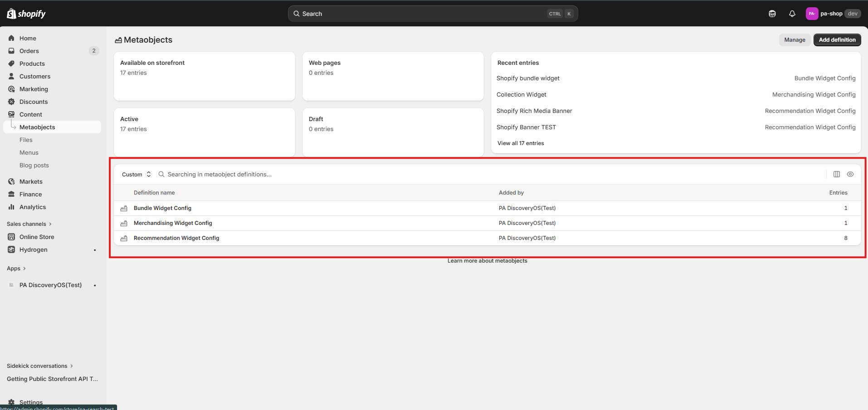Screen dimensions: 868x410
Task: Click the Analytics bar chart icon
Action: pos(11,207)
